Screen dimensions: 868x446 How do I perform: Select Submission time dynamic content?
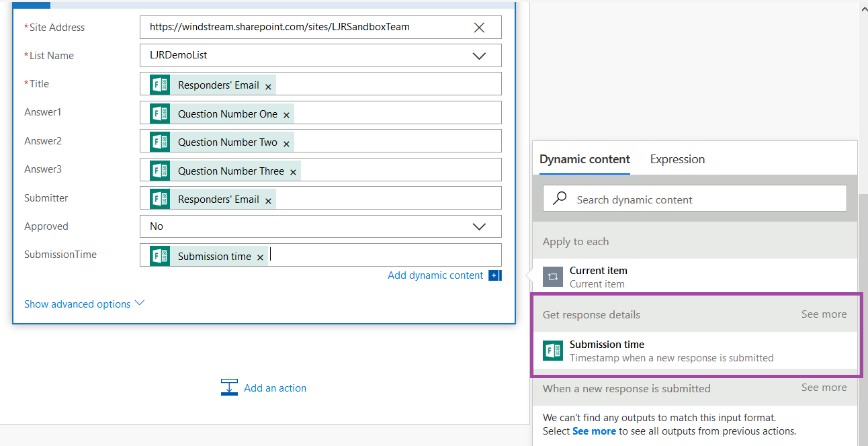click(x=695, y=351)
